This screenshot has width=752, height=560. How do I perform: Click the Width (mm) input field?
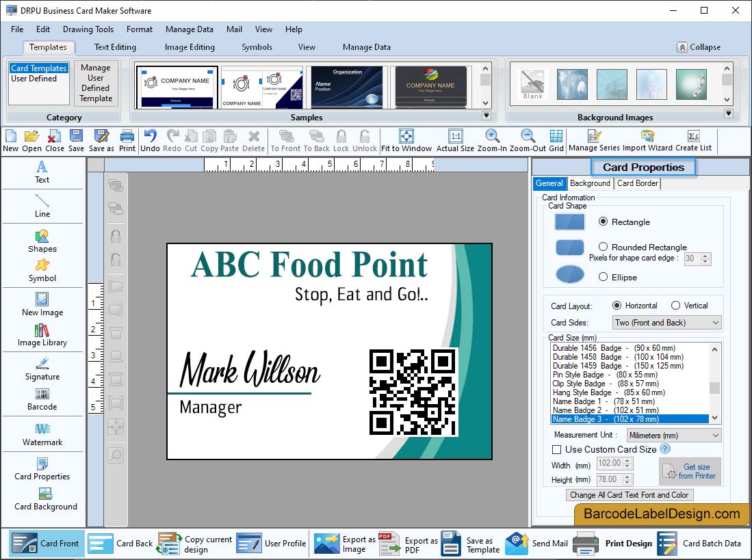(610, 463)
